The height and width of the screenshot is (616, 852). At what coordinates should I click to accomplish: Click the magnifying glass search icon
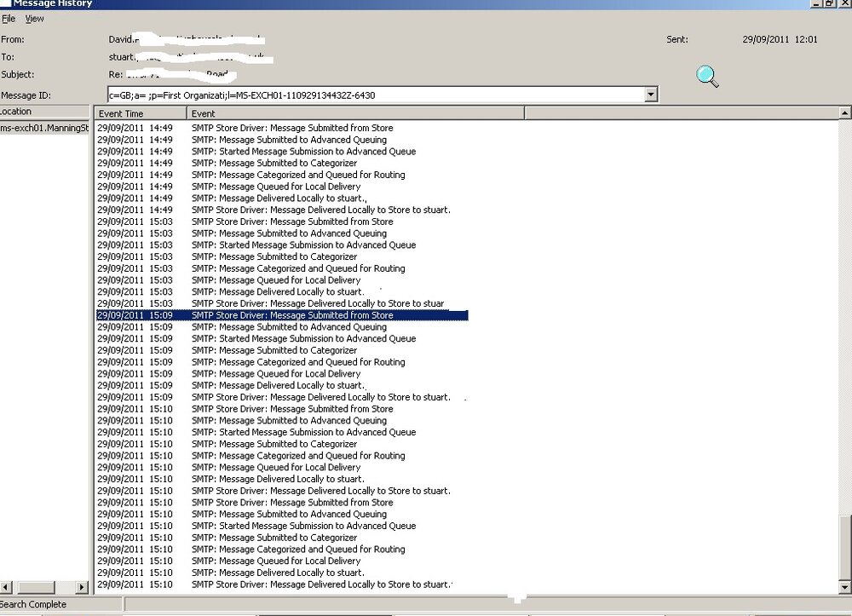click(707, 77)
